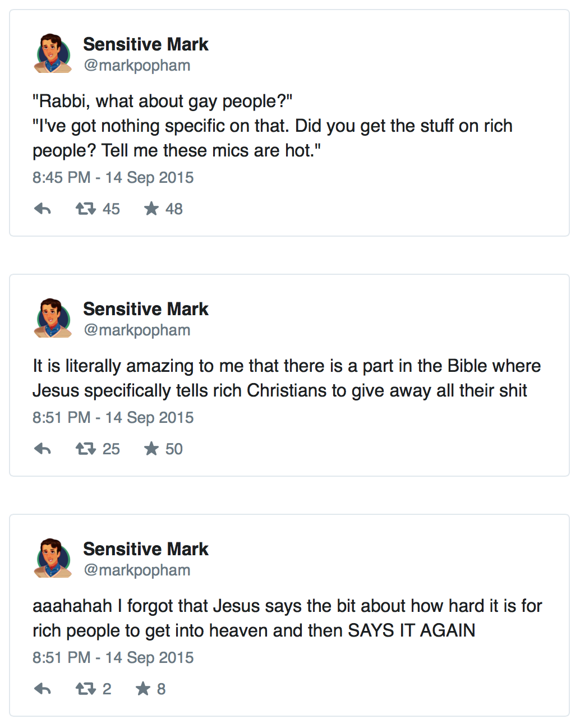Viewport: 580px width, 728px height.
Task: Click the Sensitive Mark name on third tweet
Action: (x=145, y=549)
